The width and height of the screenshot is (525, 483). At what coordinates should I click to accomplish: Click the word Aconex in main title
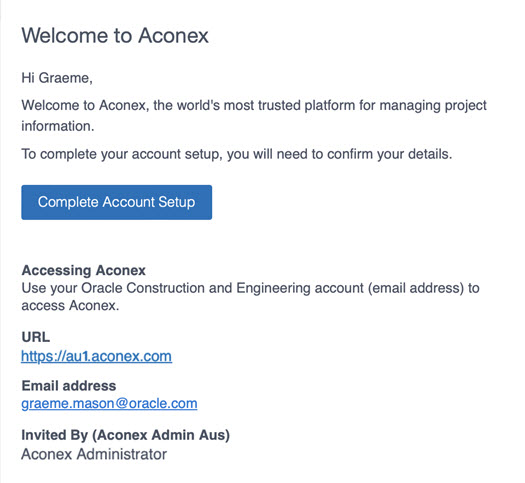coord(173,35)
